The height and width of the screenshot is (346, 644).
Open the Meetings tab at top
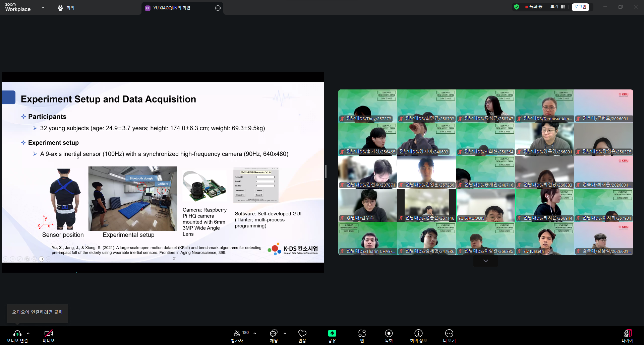66,8
